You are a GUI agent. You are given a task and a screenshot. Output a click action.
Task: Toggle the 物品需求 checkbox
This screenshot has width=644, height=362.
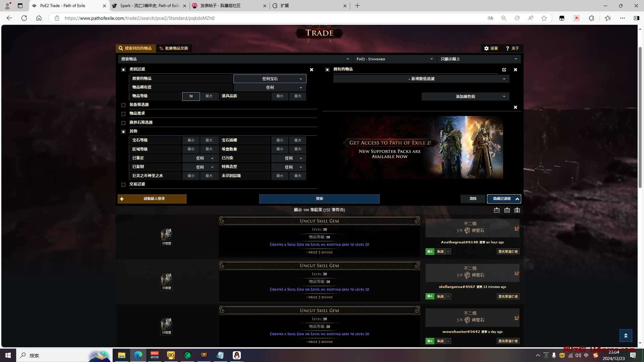[x=123, y=114]
